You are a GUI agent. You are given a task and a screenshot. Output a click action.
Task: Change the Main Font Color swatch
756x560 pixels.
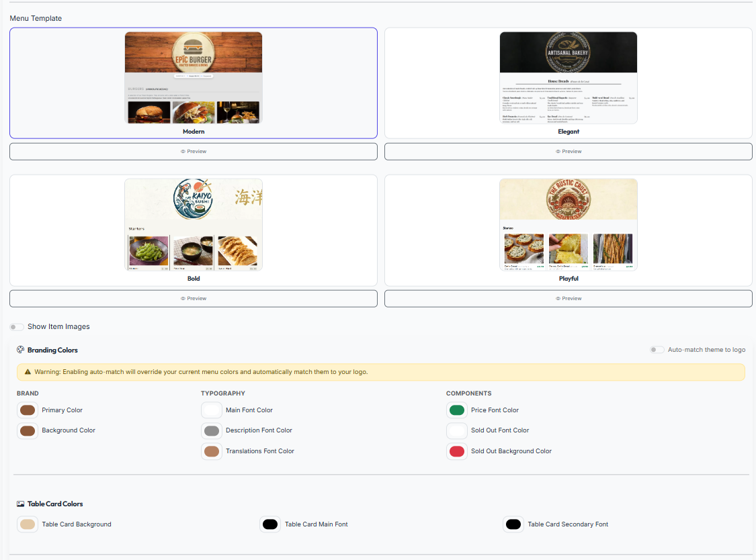coord(212,410)
